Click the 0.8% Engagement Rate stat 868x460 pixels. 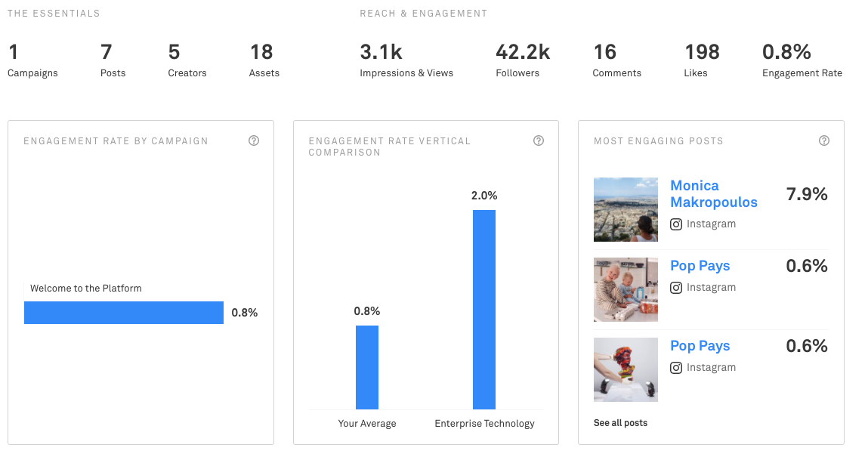(802, 60)
